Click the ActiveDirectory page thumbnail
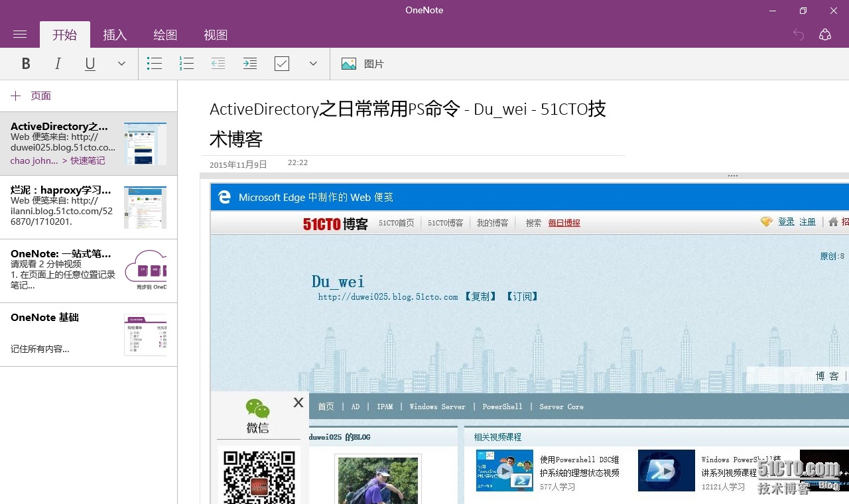849x504 pixels. [x=145, y=143]
